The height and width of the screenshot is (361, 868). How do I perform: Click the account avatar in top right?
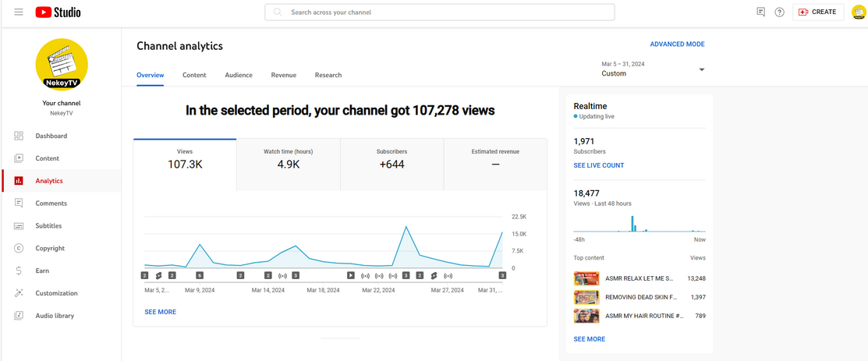coord(858,12)
